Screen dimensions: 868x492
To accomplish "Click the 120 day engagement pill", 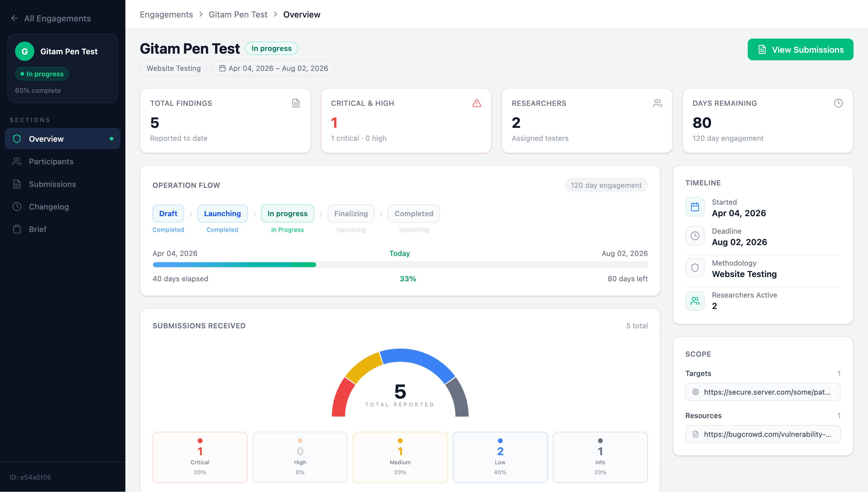I will pyautogui.click(x=606, y=185).
